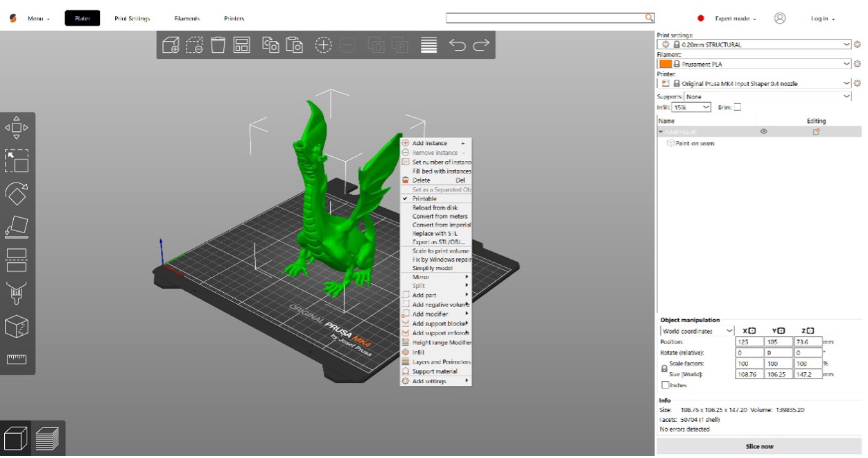Switch to the Print Settings tab
Screen dimensions: 868x458
[x=132, y=18]
